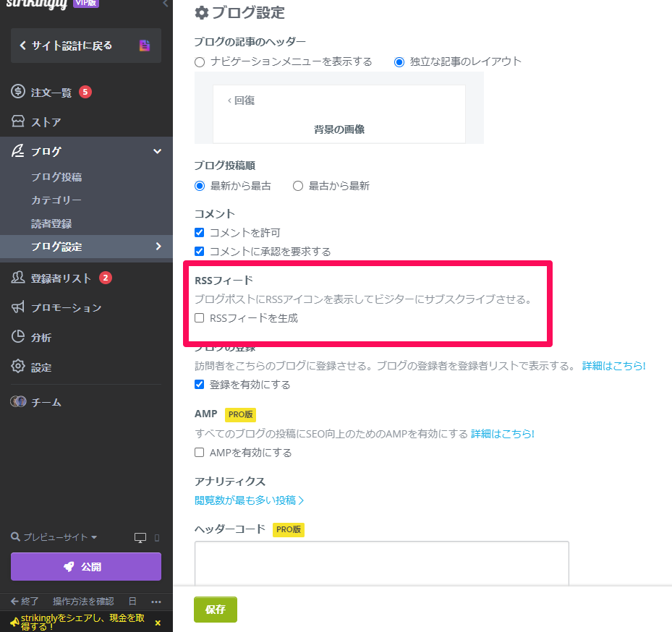The height and width of the screenshot is (632, 672).
Task: Click the subscribers list people icon
Action: click(x=18, y=278)
